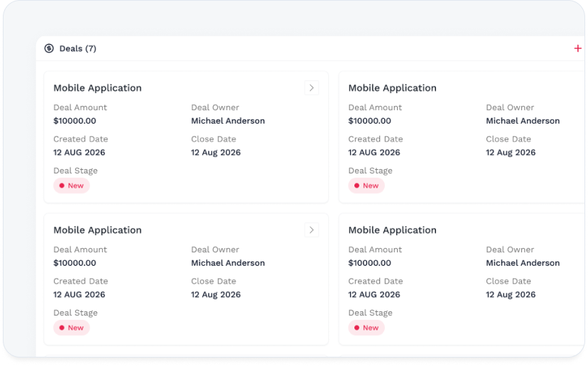Select the 12 Aug 2026 close date on the third card
588x366 pixels.
pyautogui.click(x=216, y=295)
